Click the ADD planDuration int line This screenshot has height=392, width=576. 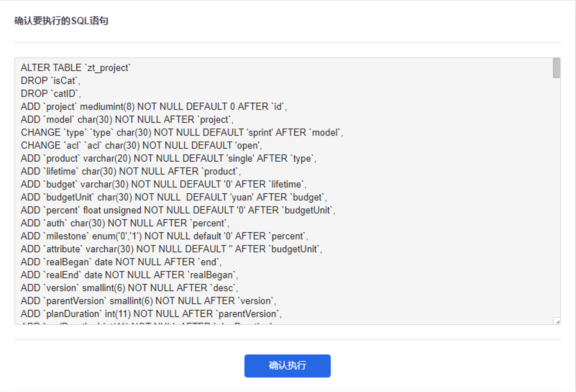coord(151,314)
